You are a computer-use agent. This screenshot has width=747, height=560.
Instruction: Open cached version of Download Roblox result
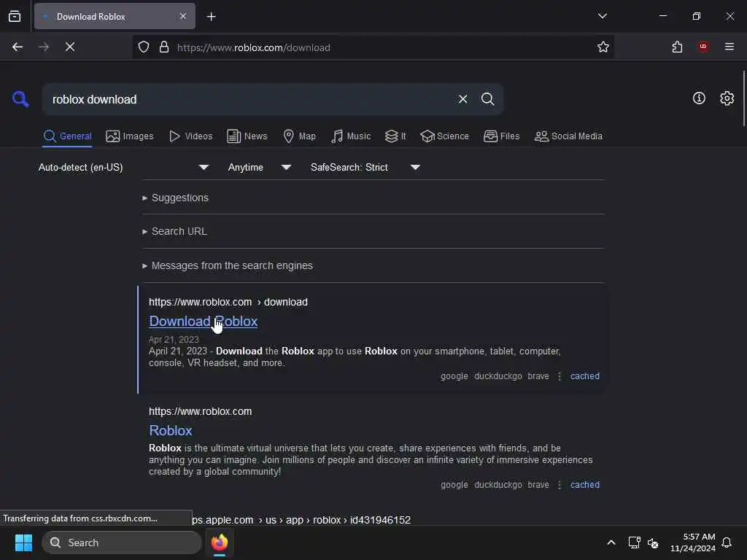(x=584, y=376)
